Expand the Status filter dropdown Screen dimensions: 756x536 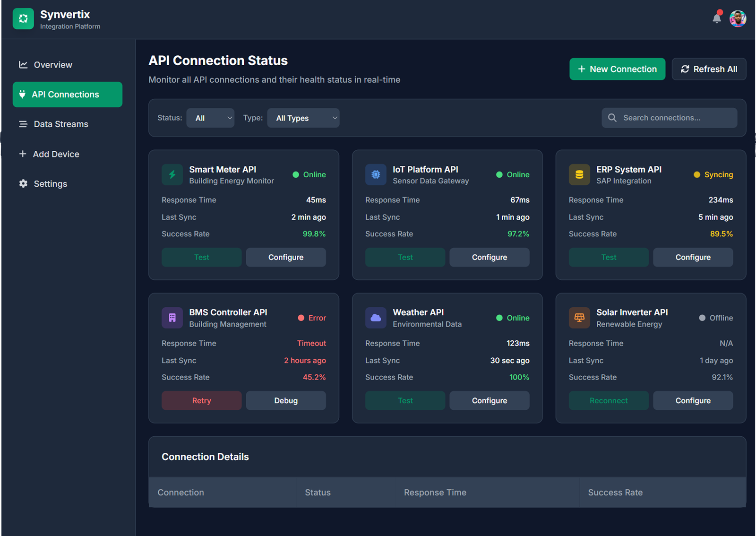pyautogui.click(x=210, y=118)
